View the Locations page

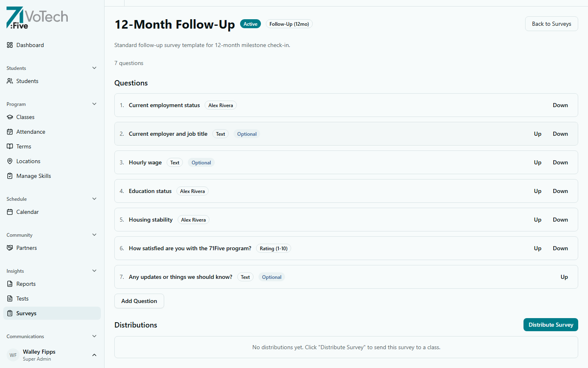tap(29, 161)
